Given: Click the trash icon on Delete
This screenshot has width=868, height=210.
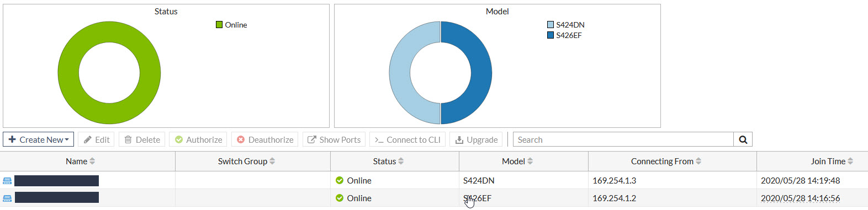Looking at the screenshot, I should [x=128, y=139].
